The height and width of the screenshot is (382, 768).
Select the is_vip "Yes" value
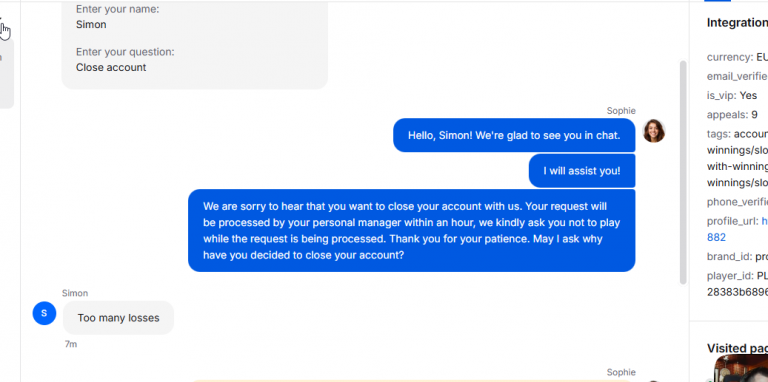click(x=748, y=96)
